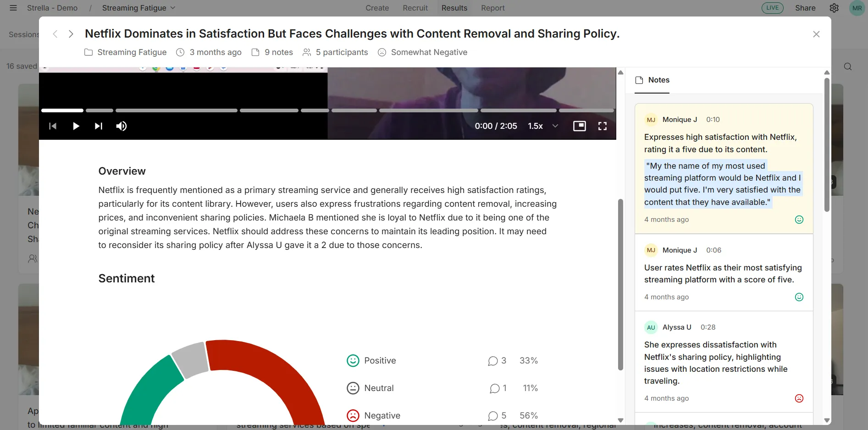Screen dimensions: 868x430
Task: Click the Negative row comment count icon
Action: coord(493,416)
